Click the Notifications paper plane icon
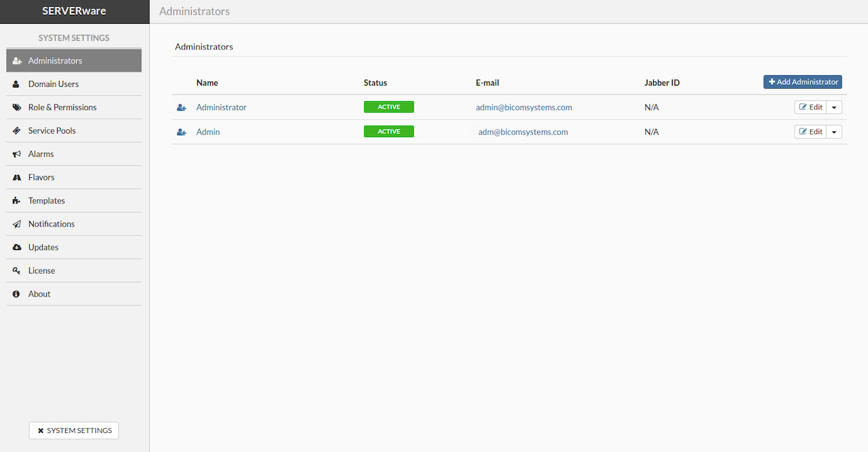This screenshot has height=452, width=868. pyautogui.click(x=17, y=224)
